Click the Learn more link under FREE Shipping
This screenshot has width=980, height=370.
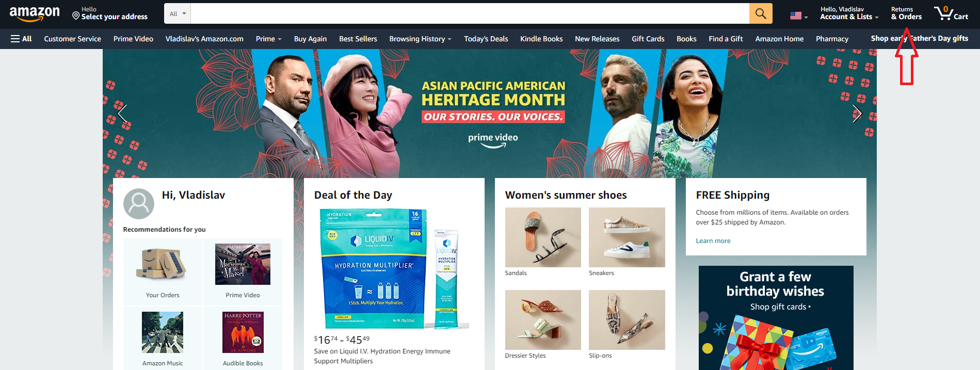click(713, 241)
